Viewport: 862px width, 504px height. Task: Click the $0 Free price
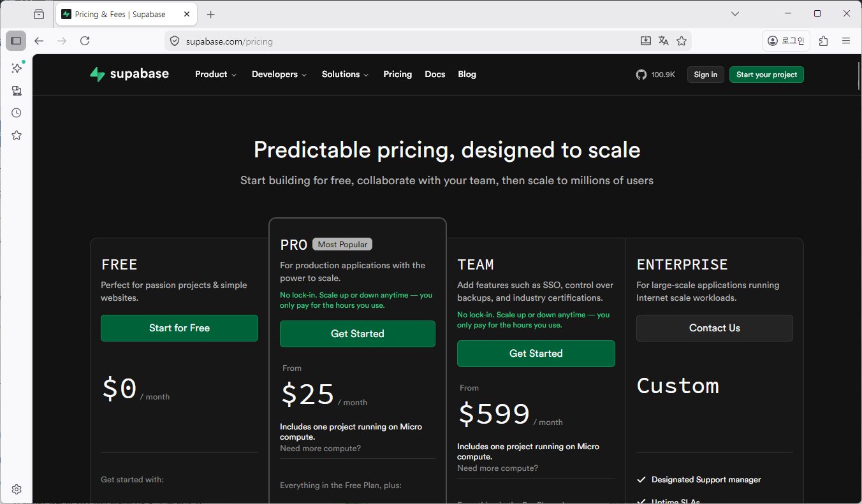coord(120,389)
